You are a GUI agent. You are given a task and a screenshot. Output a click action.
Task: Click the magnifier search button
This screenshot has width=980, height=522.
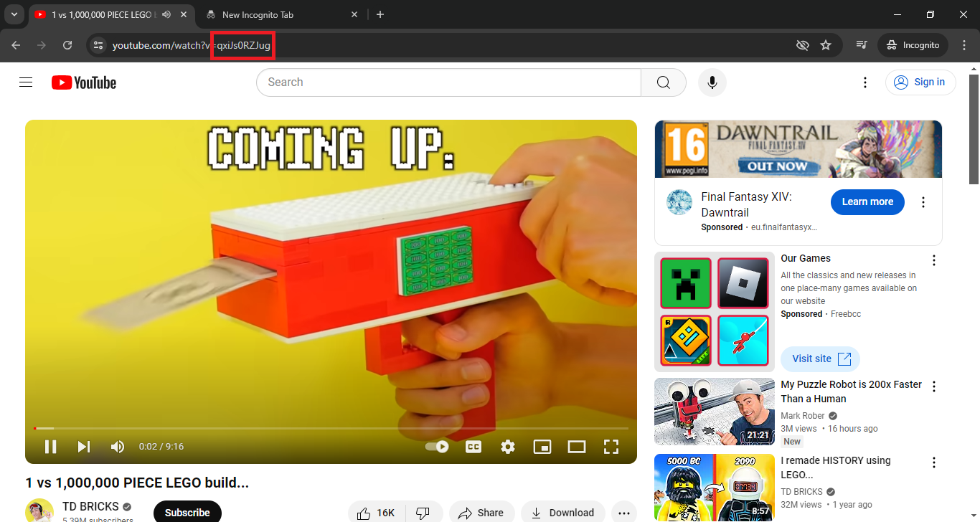664,82
